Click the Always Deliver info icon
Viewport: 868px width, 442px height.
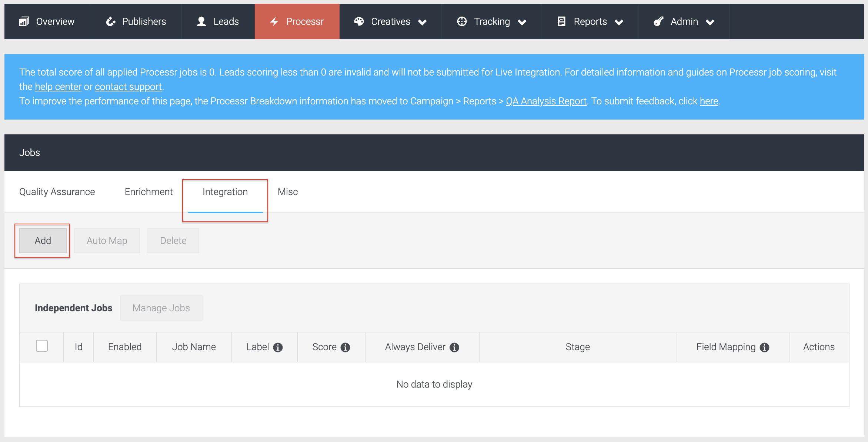tap(454, 347)
